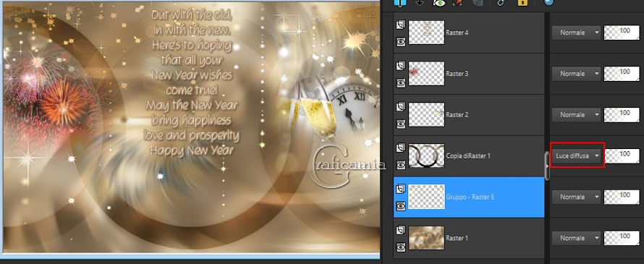The image size is (644, 264).
Task: Click Gruppo - Raster 5 opacity field
Action: [x=622, y=197]
